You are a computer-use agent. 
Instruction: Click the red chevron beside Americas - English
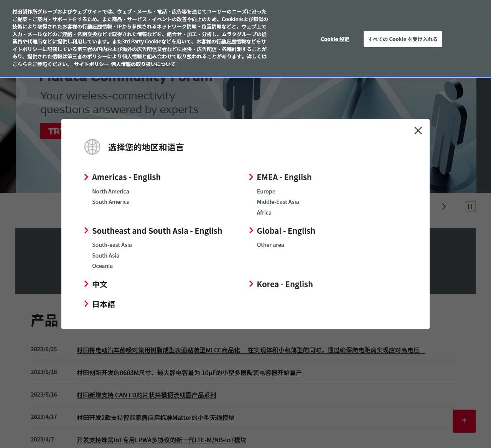[x=86, y=177]
